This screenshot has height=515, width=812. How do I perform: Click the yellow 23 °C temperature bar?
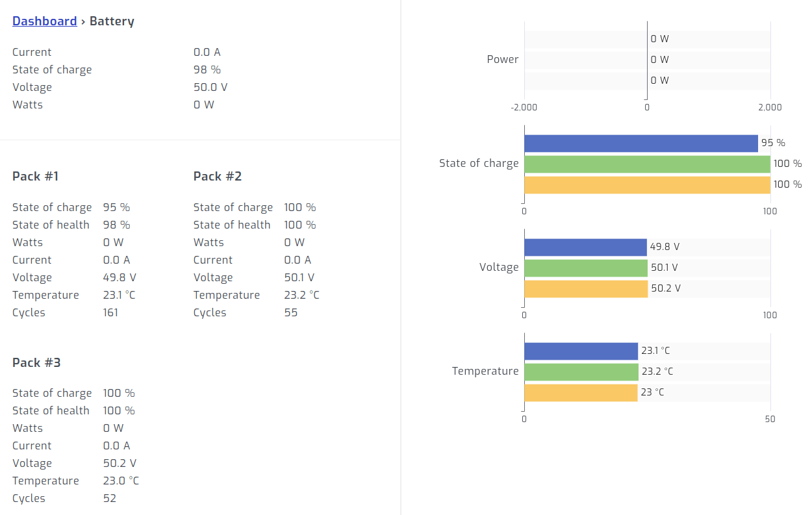pos(581,393)
